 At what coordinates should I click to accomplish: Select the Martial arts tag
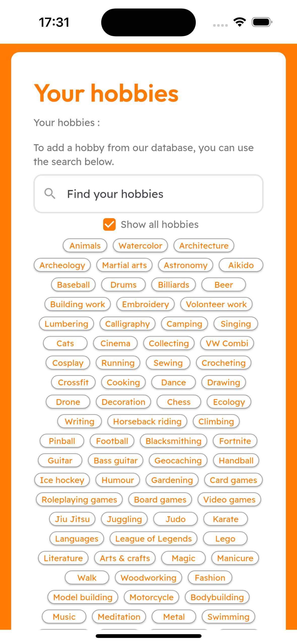point(124,265)
